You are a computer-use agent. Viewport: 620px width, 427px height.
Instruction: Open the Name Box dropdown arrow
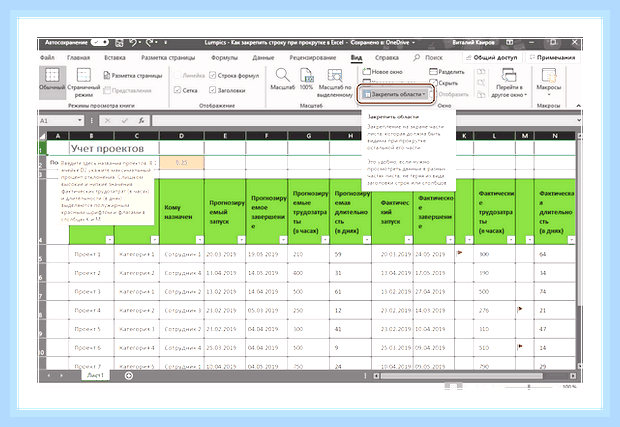(x=80, y=120)
